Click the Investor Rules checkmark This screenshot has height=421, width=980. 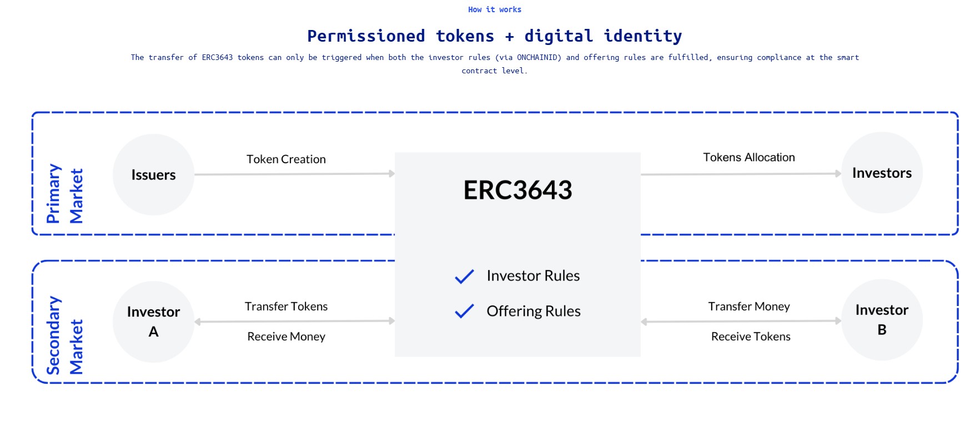coord(464,276)
